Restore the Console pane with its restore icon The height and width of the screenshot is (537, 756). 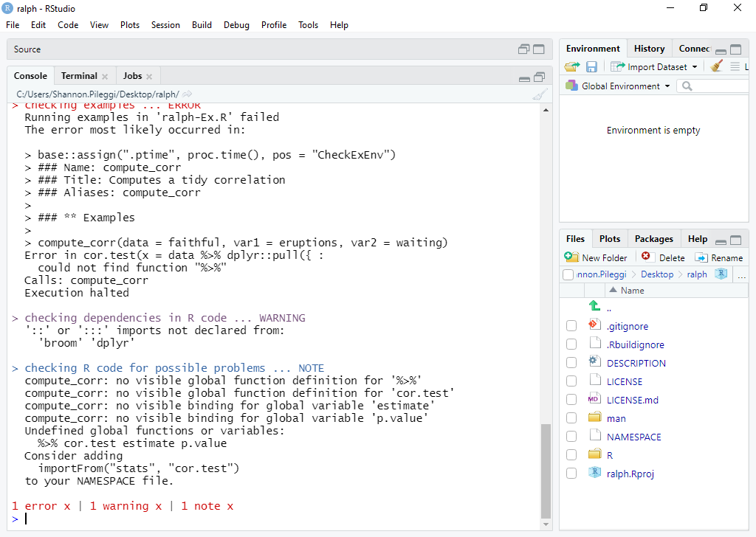[x=540, y=77]
